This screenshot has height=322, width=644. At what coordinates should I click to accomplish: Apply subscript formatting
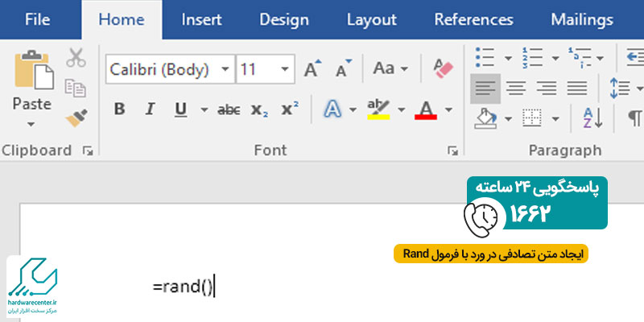[259, 109]
